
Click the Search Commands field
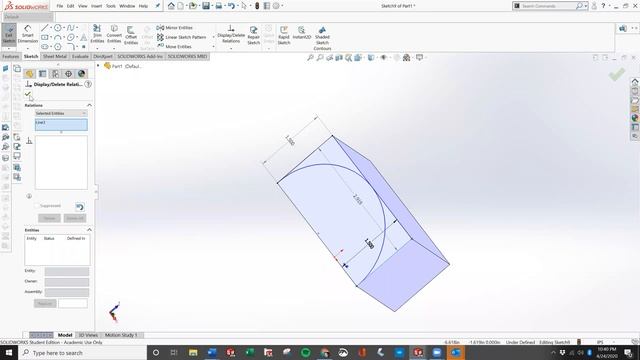pyautogui.click(x=547, y=6)
